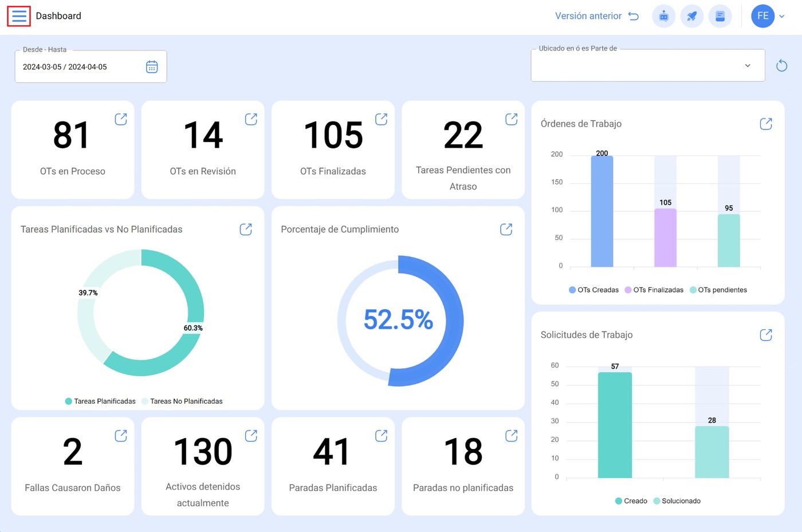Screen dimensions: 802x532
Task: Toggle the Solucionado series legend
Action: (677, 501)
